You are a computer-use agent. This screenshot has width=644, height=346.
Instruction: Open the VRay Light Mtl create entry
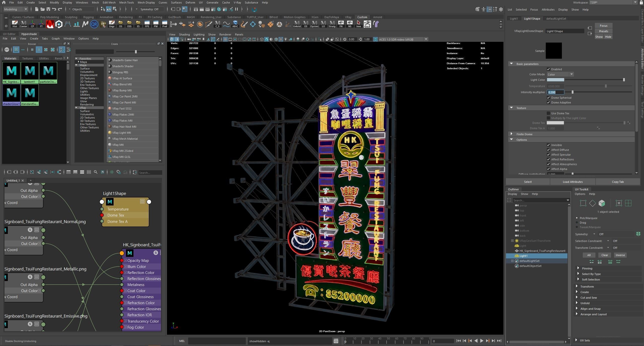121,133
